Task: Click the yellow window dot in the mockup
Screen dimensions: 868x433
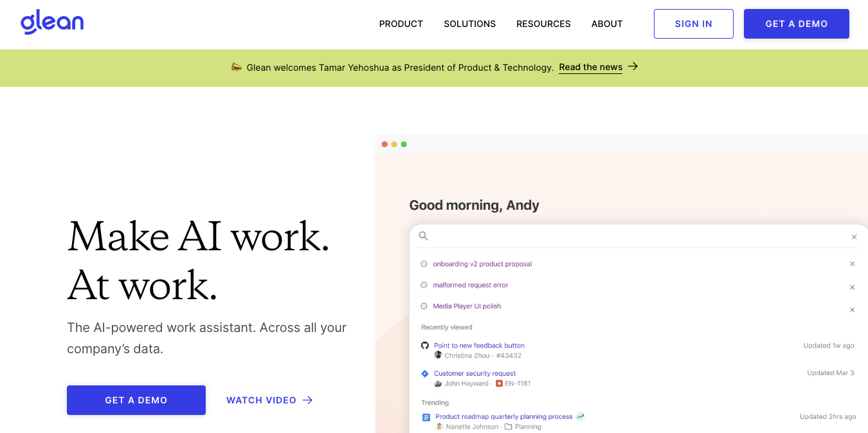Action: (394, 144)
